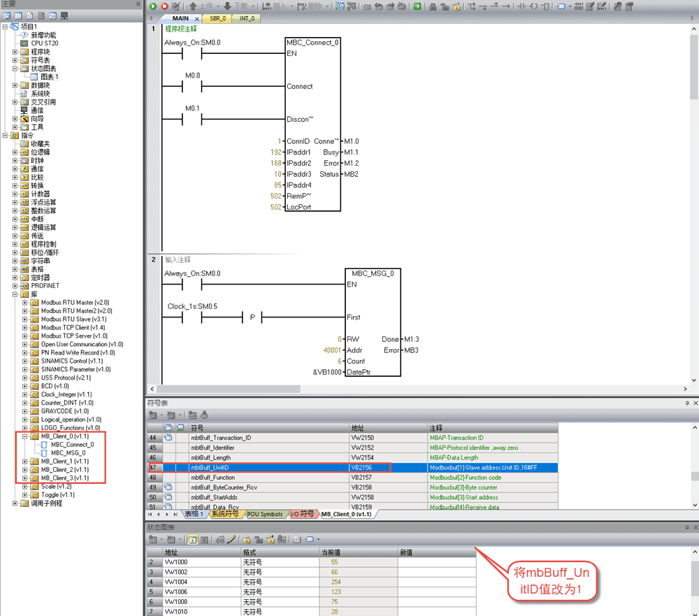Click the M0.0 contact on the Connect input
Viewport: 699px width, 616px height.
(192, 87)
